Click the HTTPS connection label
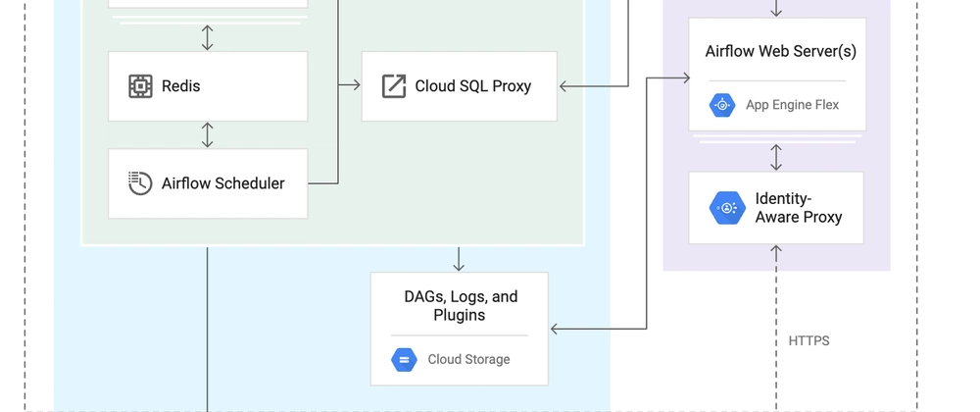 808,340
